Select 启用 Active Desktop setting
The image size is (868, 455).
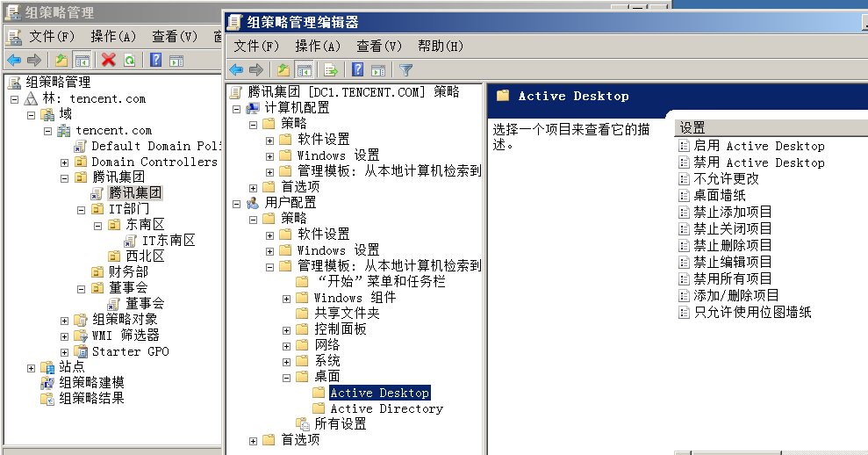coord(758,146)
